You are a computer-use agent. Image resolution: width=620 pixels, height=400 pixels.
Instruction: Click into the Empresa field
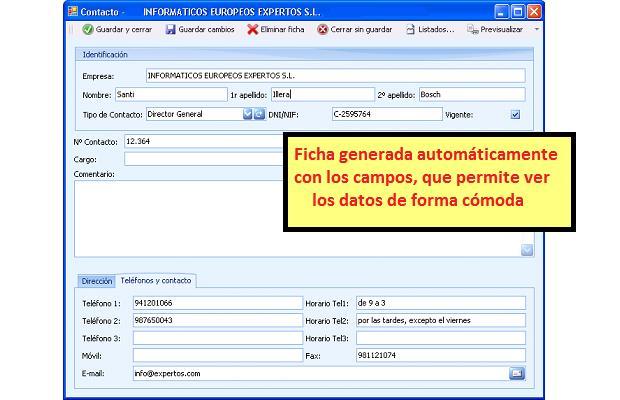pyautogui.click(x=336, y=75)
